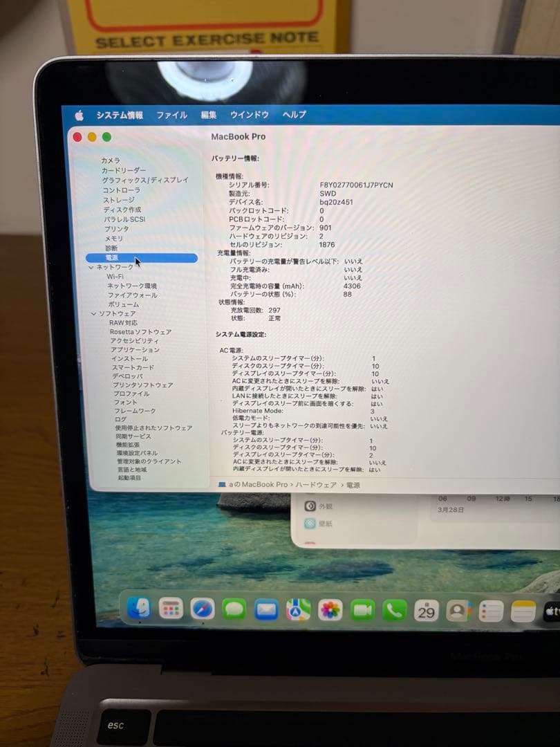The height and width of the screenshot is (747, 560).
Task: Click the cycle count value 297
Action: point(274,310)
